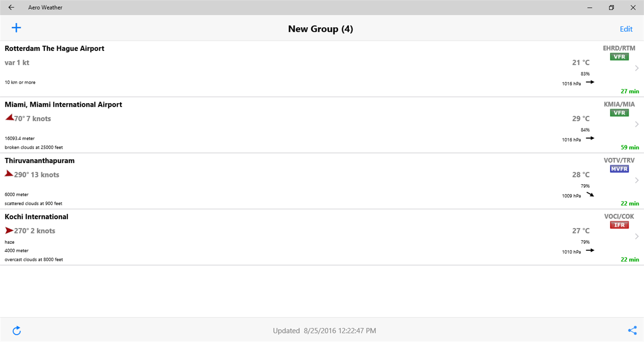Image resolution: width=644 pixels, height=342 pixels.
Task: Click the plus icon to add station
Action: tap(16, 28)
